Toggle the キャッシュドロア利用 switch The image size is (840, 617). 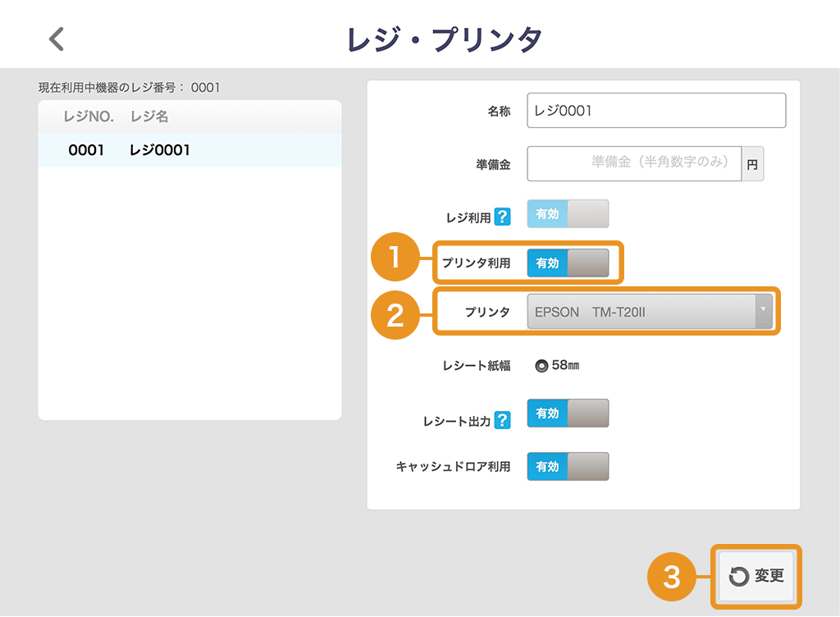click(x=568, y=467)
